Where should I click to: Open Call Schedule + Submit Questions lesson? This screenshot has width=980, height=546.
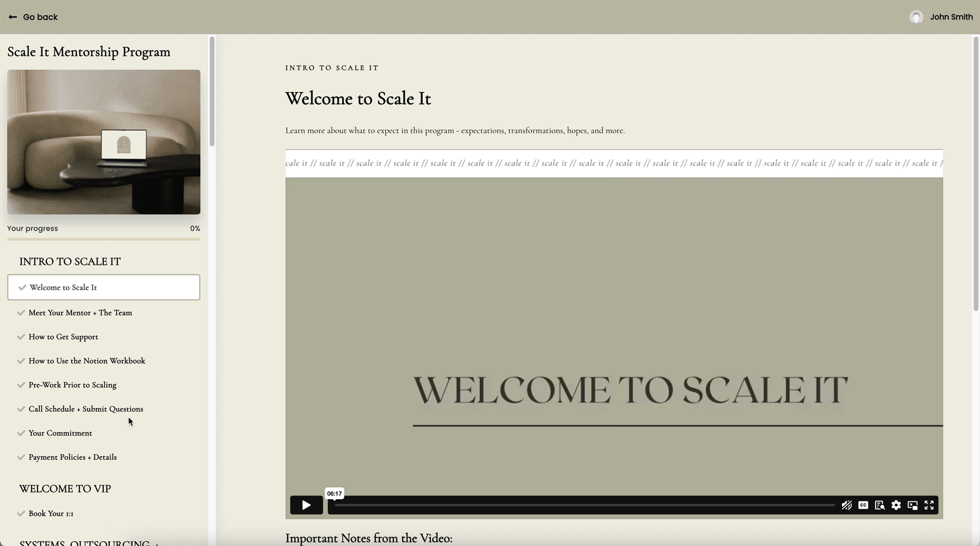86,409
